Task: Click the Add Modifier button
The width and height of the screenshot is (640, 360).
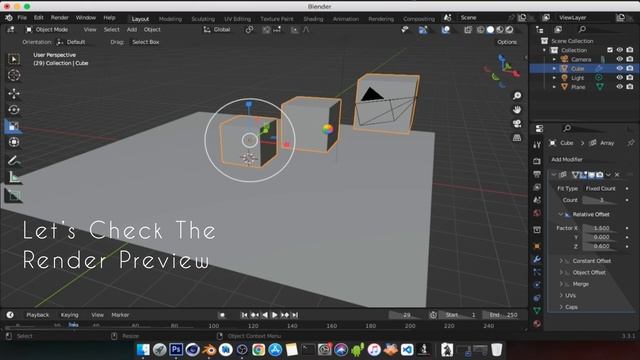Action: point(567,160)
